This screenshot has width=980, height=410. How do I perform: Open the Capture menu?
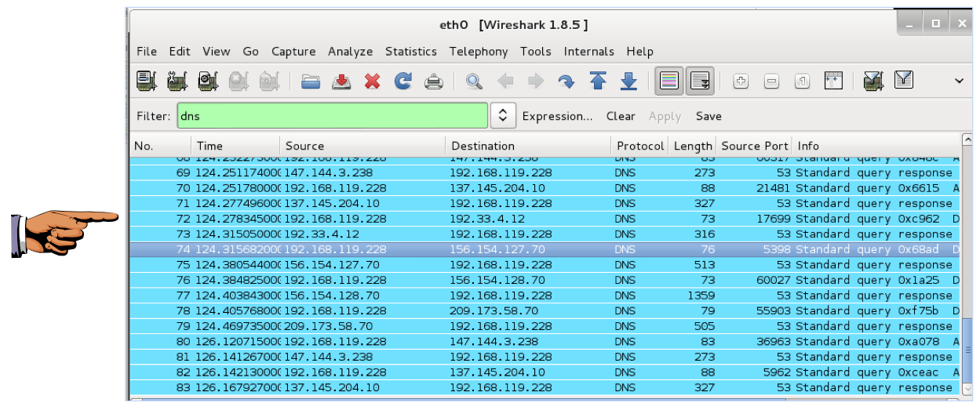[293, 51]
